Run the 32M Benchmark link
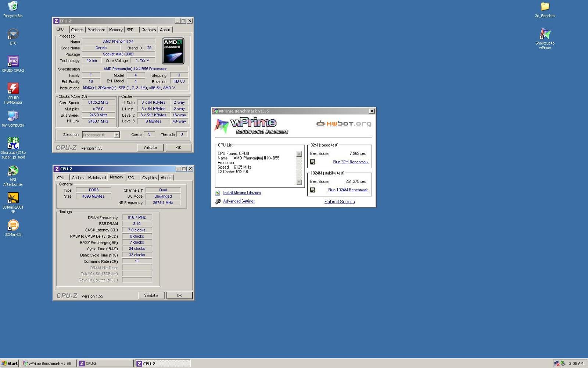Screen dimensions: 588x368 [x=351, y=162]
